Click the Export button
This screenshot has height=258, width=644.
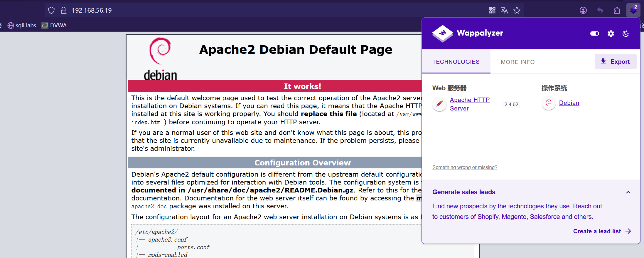[x=616, y=62]
